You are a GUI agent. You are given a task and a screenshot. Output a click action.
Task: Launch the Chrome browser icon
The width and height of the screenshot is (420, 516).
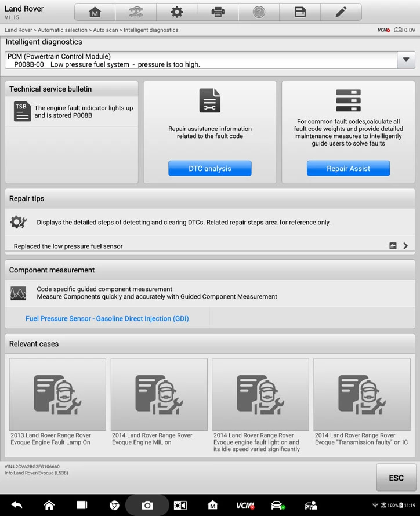pos(114,505)
